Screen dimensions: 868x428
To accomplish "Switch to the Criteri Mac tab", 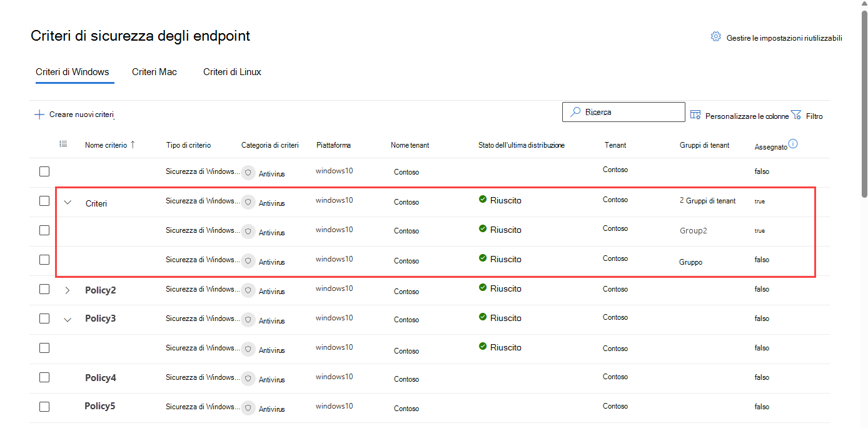I will point(154,72).
